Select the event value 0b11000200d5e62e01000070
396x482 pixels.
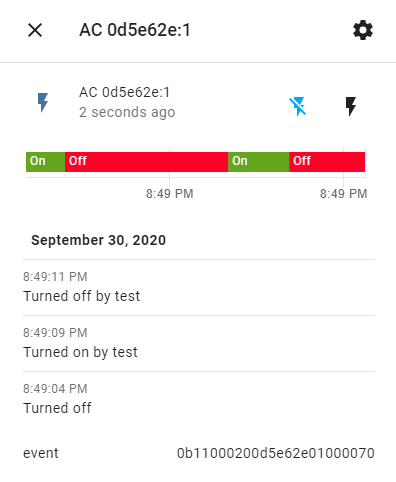click(276, 453)
